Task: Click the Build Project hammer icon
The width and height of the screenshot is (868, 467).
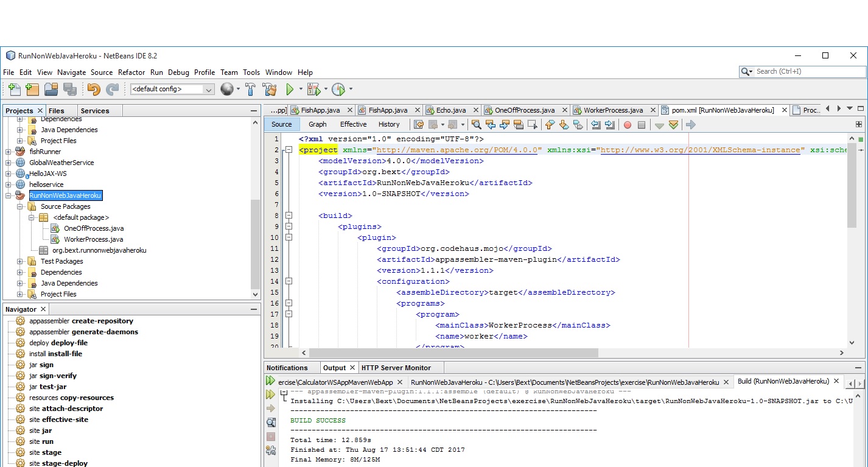Action: [250, 90]
